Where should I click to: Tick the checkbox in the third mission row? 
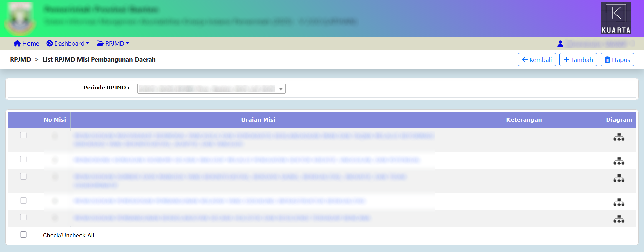click(23, 177)
